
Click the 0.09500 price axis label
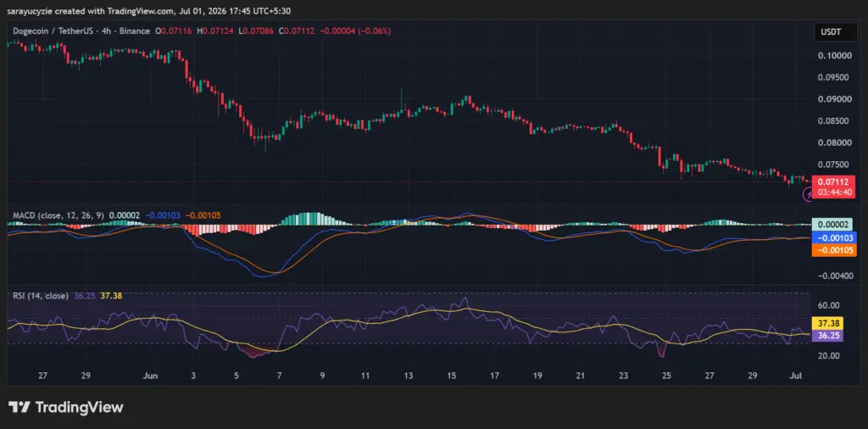(x=832, y=77)
